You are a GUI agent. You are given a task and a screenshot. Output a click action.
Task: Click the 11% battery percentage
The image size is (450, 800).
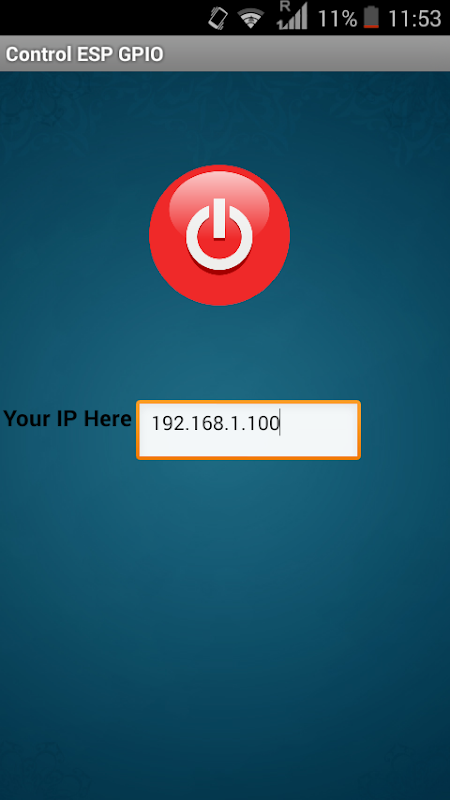tap(338, 18)
